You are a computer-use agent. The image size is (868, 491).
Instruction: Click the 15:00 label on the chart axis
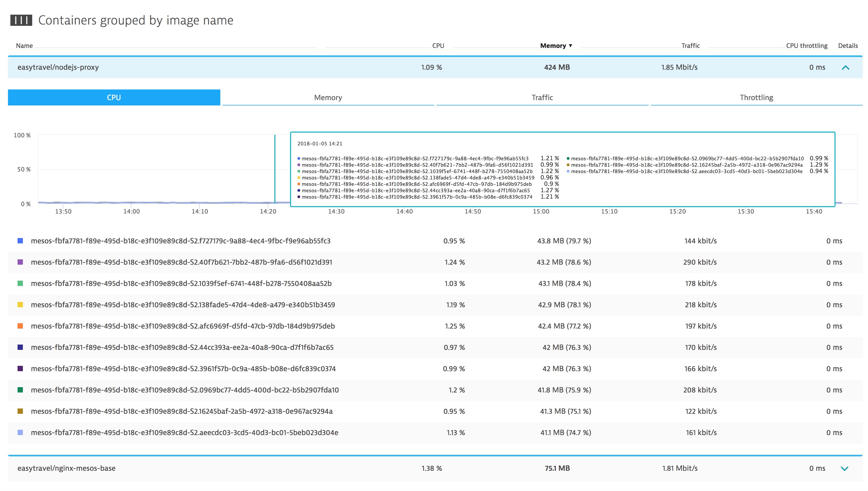pos(541,211)
